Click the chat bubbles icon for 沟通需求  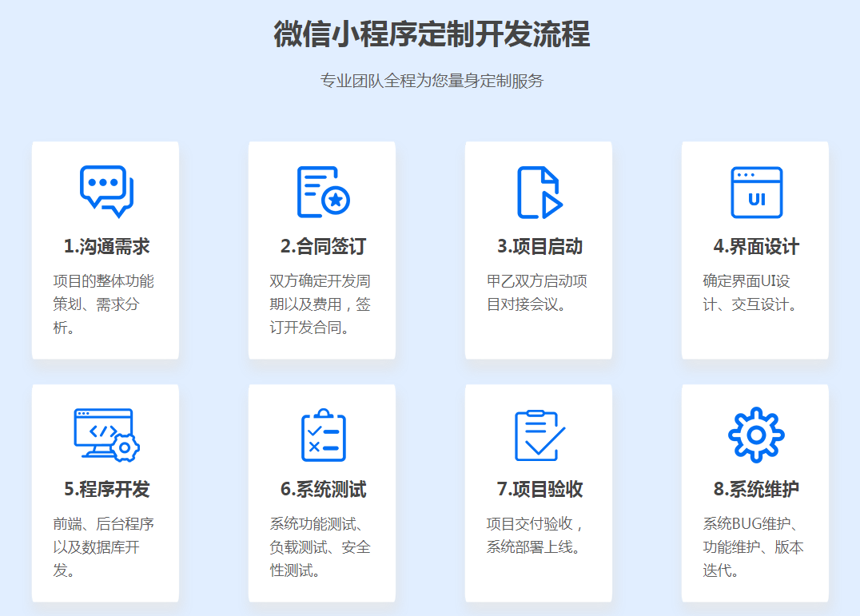pyautogui.click(x=106, y=191)
